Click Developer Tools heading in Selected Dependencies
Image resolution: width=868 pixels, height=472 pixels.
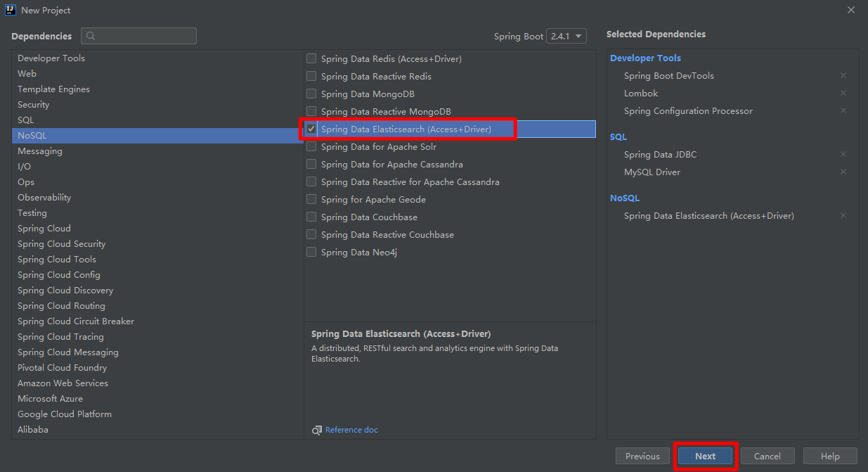[x=645, y=58]
